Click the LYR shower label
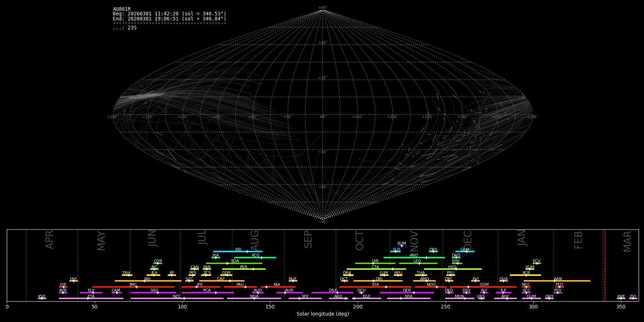This screenshot has width=644, height=322. 63,285
